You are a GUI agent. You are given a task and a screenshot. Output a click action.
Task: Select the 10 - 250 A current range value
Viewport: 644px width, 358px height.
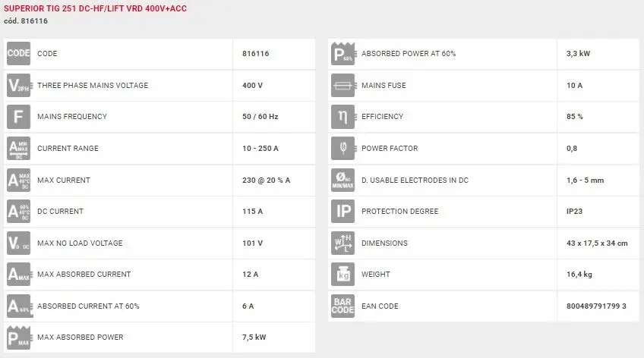coord(260,149)
